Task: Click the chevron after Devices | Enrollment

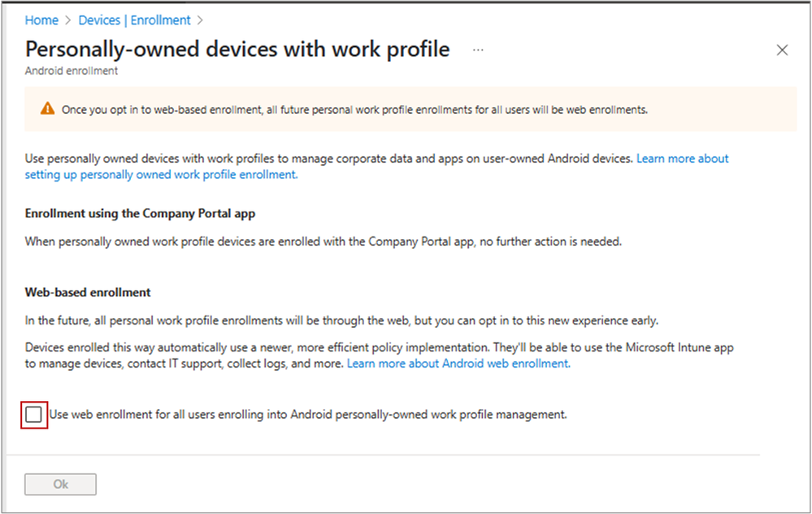Action: [201, 20]
